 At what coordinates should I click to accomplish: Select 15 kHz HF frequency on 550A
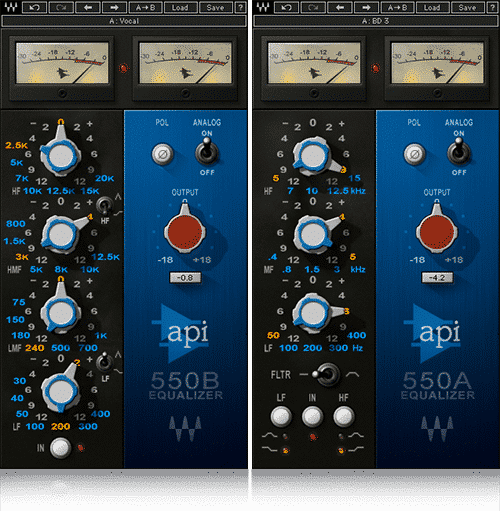click(354, 178)
